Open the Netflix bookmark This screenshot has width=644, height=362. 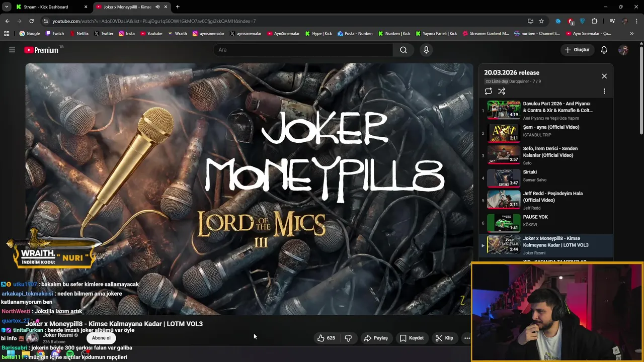(x=79, y=34)
